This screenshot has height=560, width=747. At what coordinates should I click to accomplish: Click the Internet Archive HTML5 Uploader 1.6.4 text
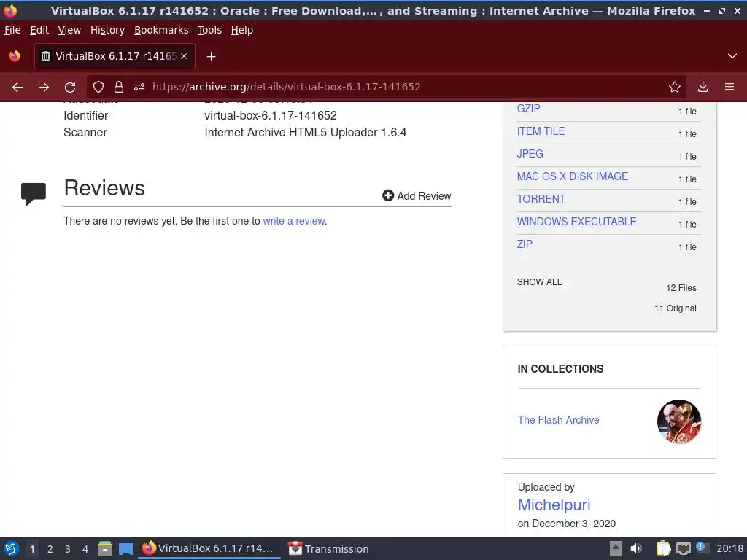coord(306,133)
